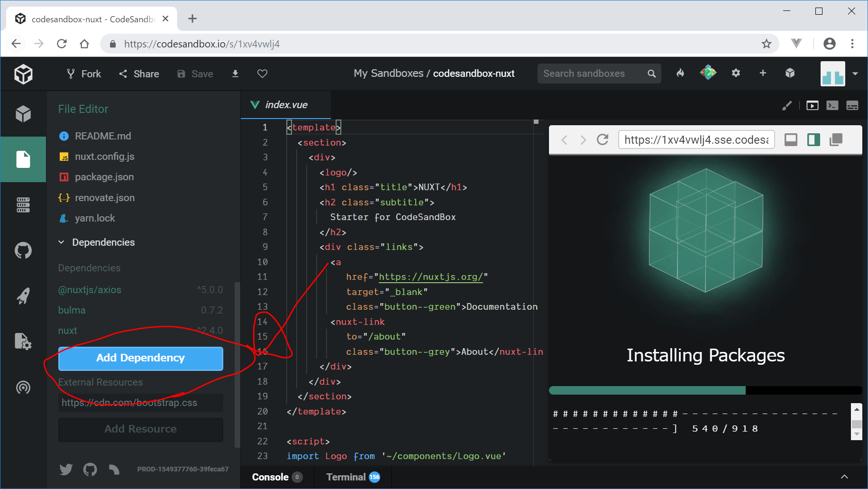This screenshot has height=489, width=868.
Task: Open the Live broadcast sidebar panel
Action: click(x=23, y=388)
